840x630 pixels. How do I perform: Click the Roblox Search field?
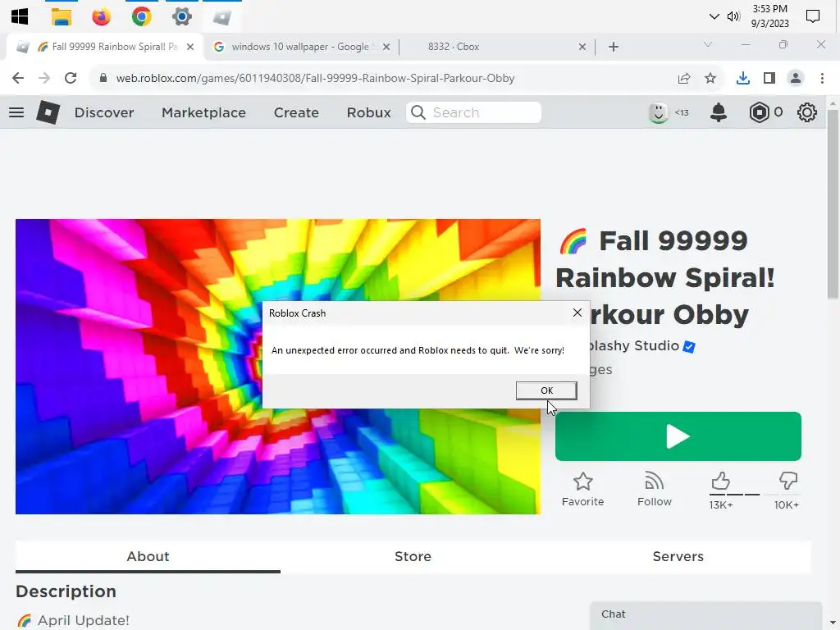point(473,112)
